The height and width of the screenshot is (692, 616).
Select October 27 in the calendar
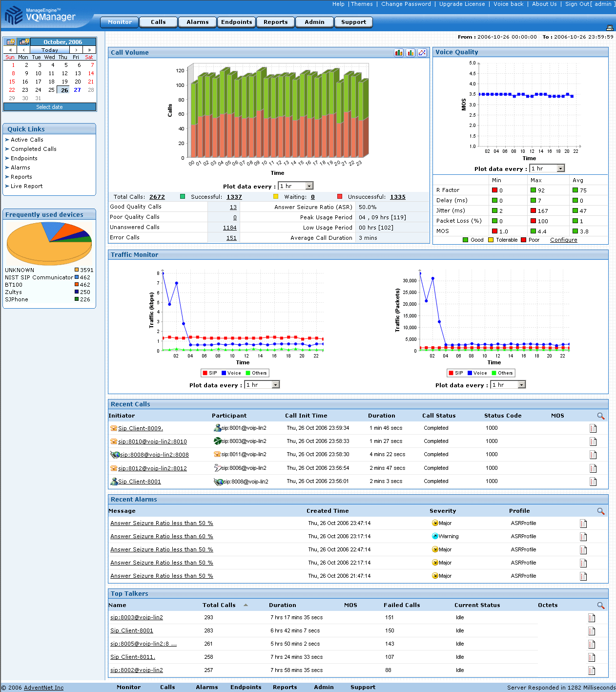coord(78,90)
